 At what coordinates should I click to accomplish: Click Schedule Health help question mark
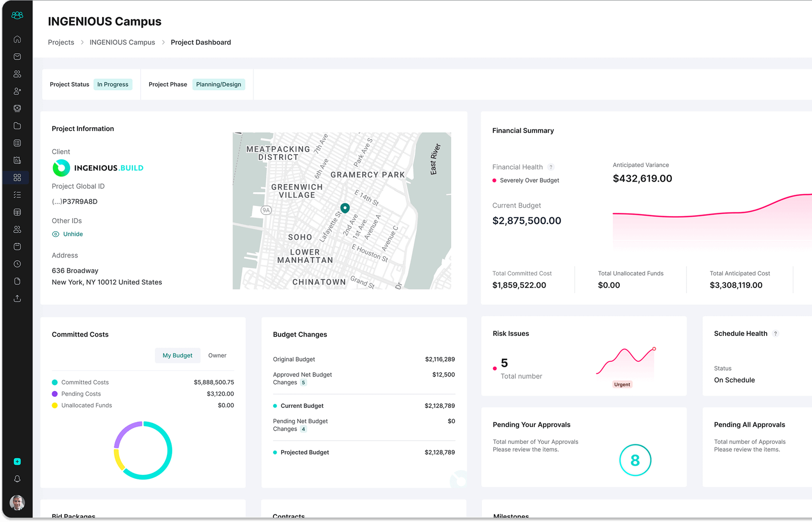775,333
